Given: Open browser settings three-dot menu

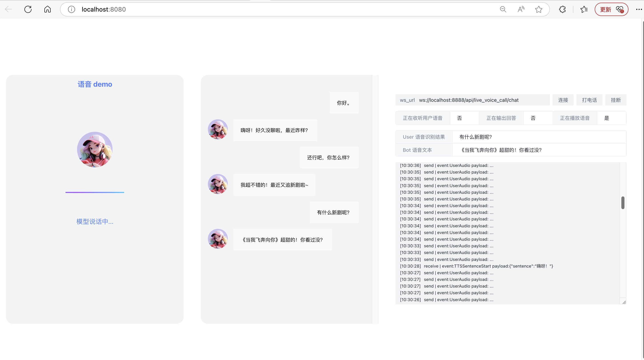Looking at the screenshot, I should pos(639,10).
